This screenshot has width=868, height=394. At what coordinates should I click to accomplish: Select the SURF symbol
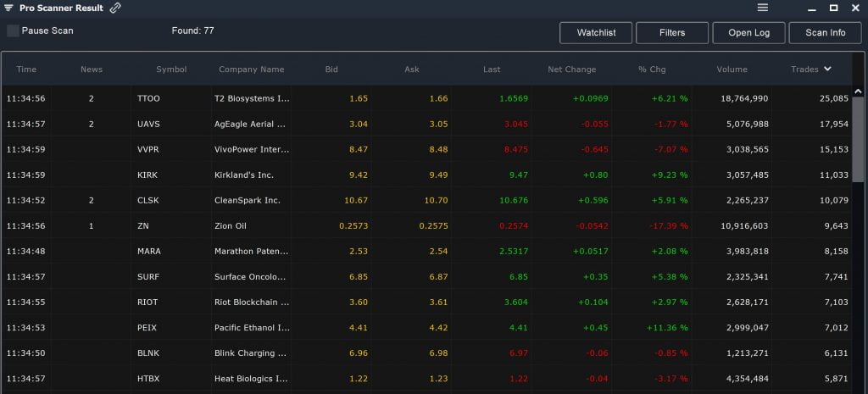[147, 277]
